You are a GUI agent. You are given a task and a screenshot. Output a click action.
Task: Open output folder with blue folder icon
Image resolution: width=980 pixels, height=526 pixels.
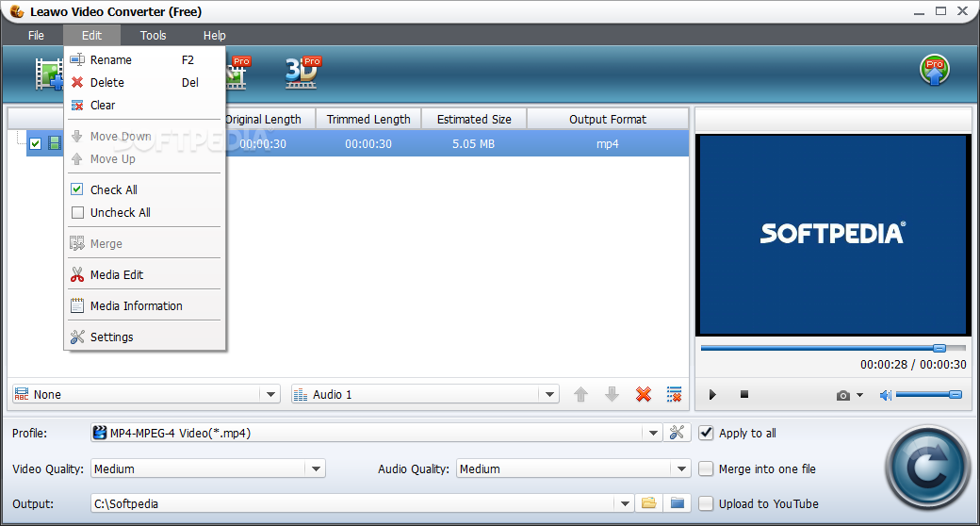tap(677, 502)
